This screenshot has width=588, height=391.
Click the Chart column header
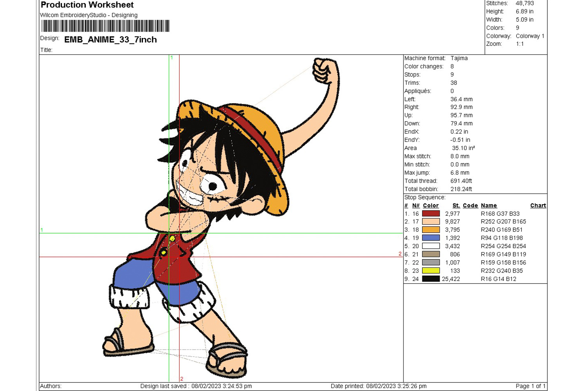[x=538, y=206]
